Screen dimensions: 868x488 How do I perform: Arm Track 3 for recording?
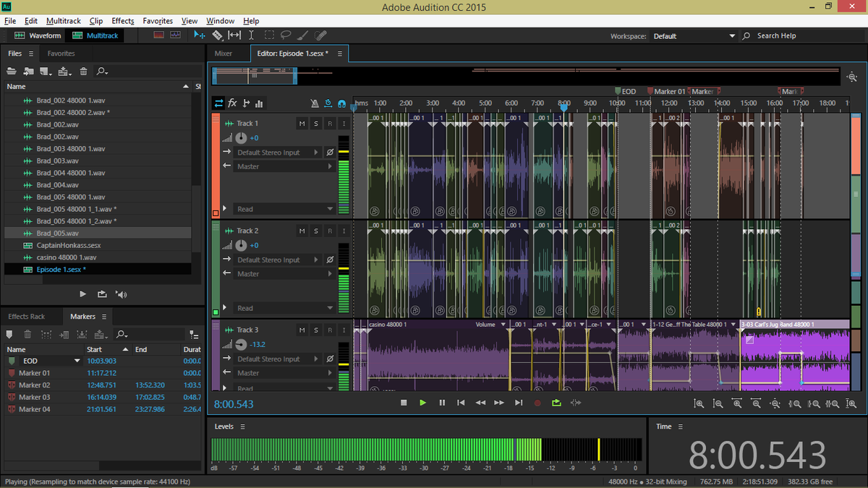329,330
